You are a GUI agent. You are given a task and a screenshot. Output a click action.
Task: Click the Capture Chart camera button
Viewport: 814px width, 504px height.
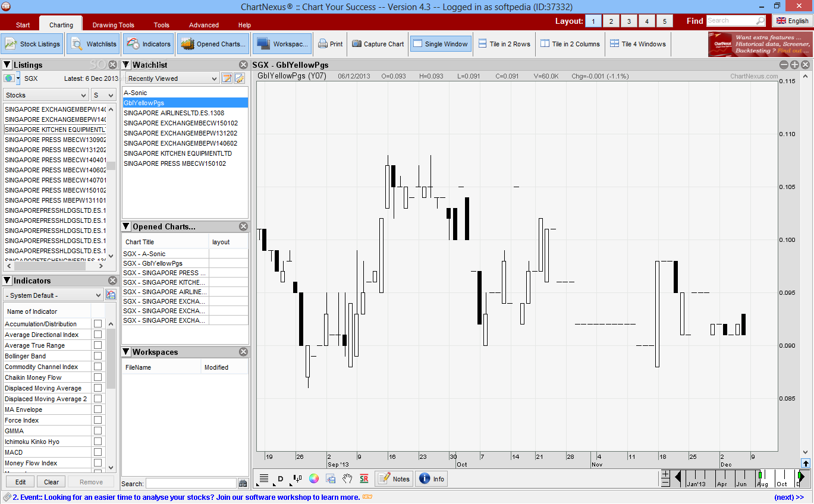[378, 44]
